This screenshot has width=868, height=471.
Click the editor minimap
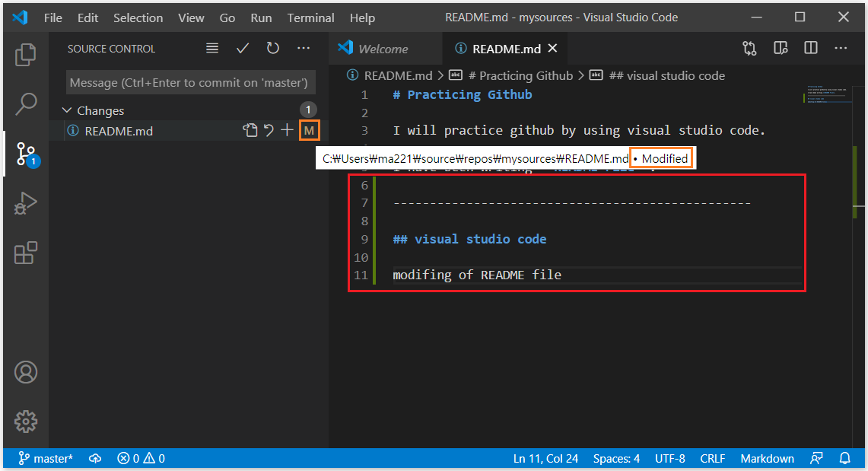828,94
